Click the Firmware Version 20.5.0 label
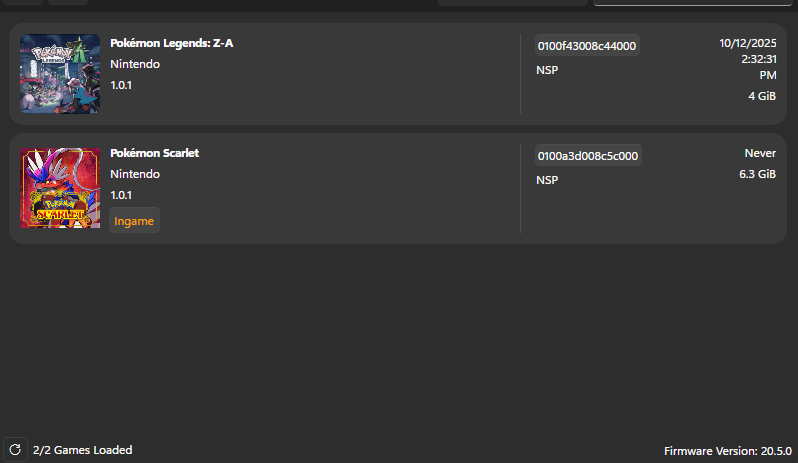Image resolution: width=798 pixels, height=463 pixels. tap(728, 451)
